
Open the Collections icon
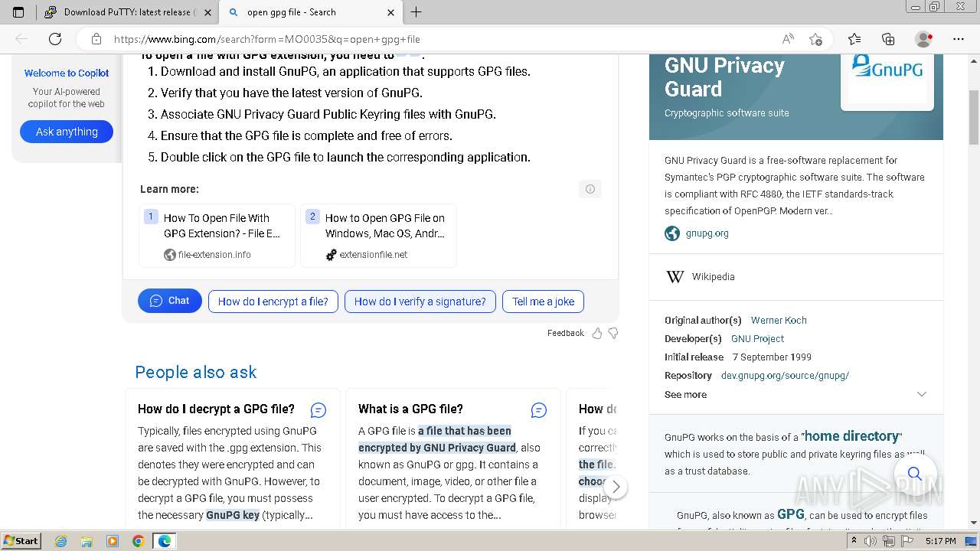(x=888, y=39)
